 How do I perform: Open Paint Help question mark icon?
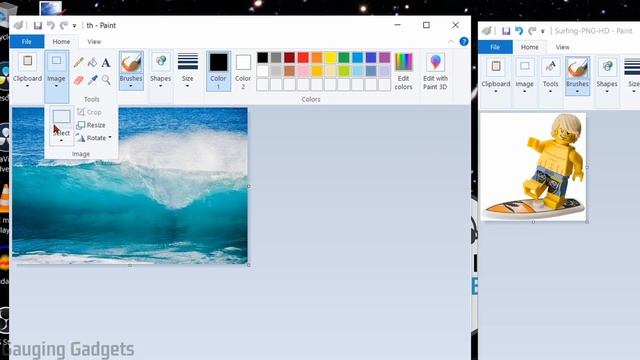pos(464,42)
